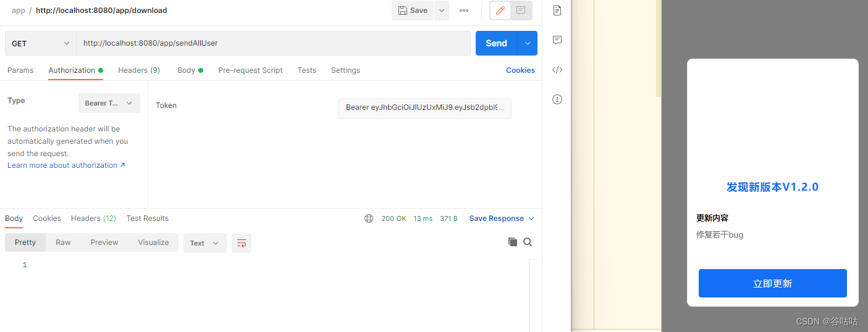868x332 pixels.
Task: Open the three-dots more actions menu
Action: point(464,10)
